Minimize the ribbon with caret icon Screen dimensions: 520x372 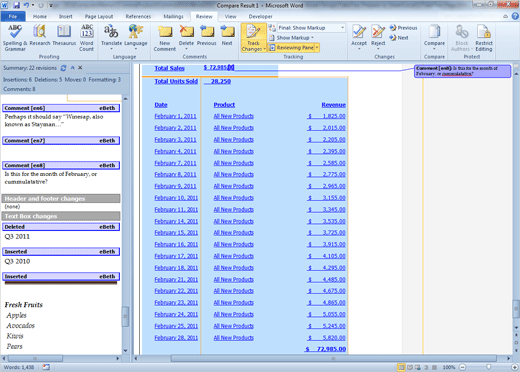pyautogui.click(x=506, y=16)
